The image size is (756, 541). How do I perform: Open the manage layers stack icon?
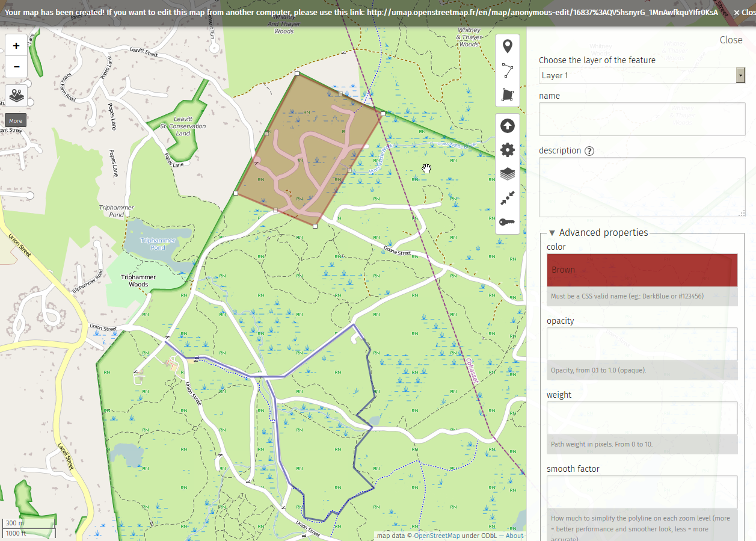(508, 174)
